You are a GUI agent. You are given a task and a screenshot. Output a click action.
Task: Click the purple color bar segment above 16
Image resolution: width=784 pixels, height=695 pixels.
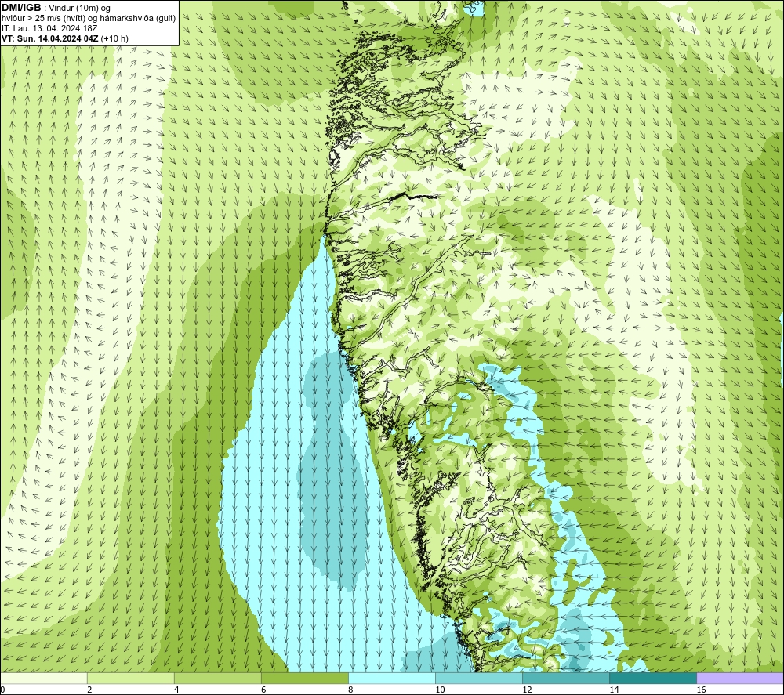pyautogui.click(x=740, y=679)
